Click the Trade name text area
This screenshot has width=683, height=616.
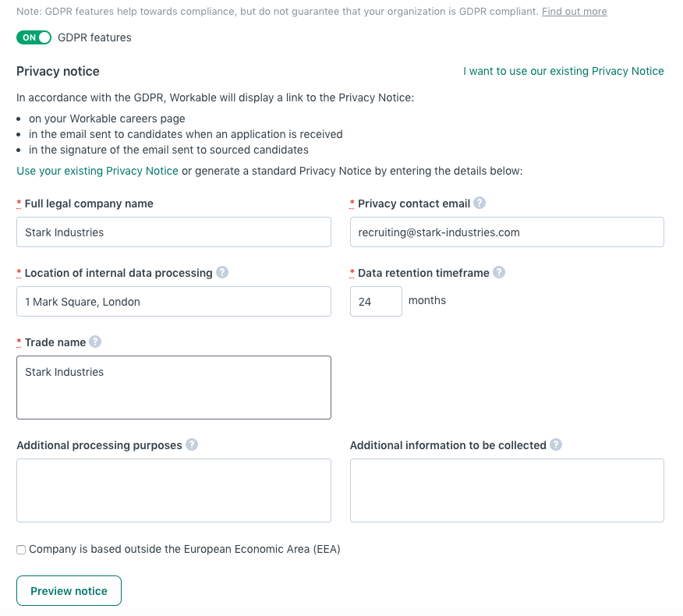tap(173, 387)
